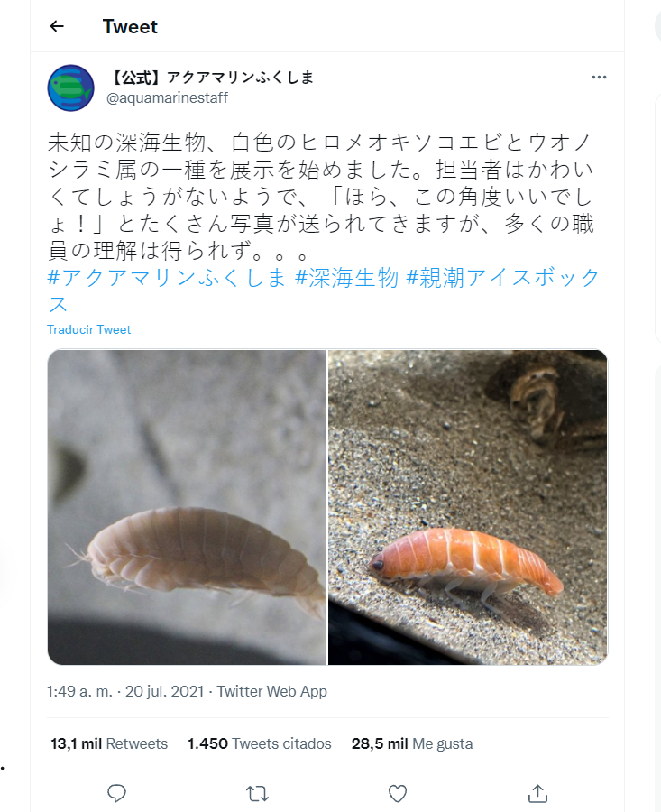Image resolution: width=661 pixels, height=812 pixels.
Task: Click Traducir Tweet to translate
Action: tap(87, 329)
